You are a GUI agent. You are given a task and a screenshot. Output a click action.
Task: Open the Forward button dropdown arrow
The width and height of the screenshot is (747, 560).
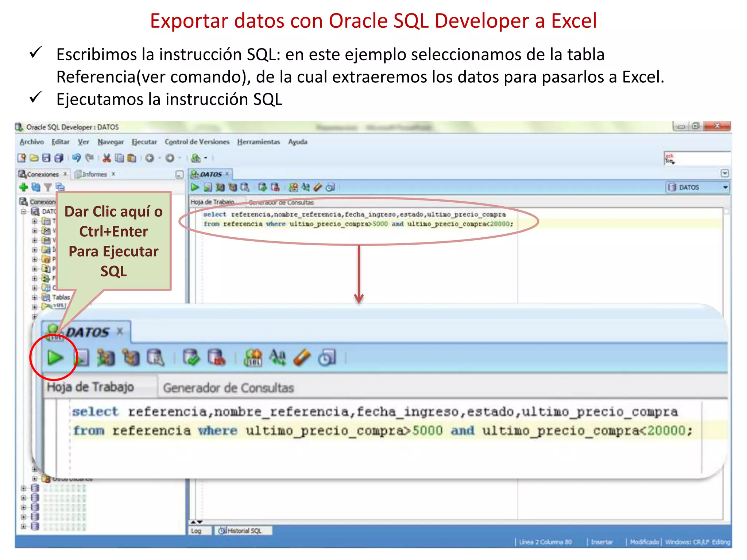click(x=179, y=158)
